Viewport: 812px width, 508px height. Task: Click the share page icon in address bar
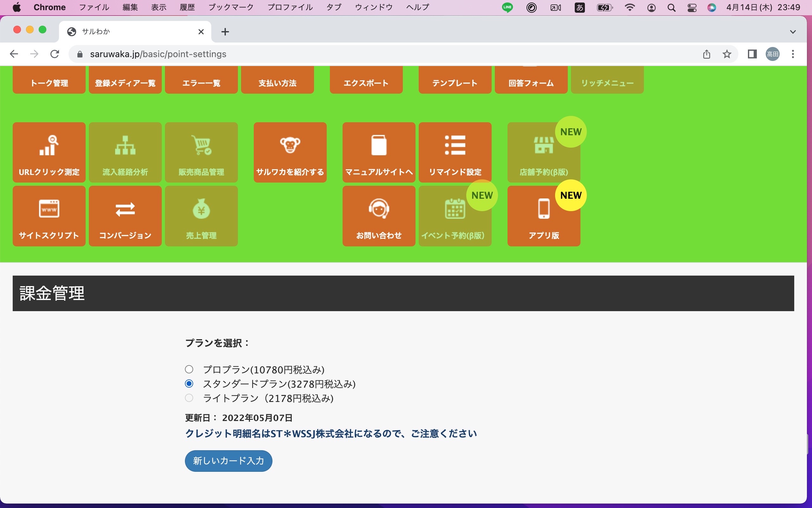pos(707,54)
